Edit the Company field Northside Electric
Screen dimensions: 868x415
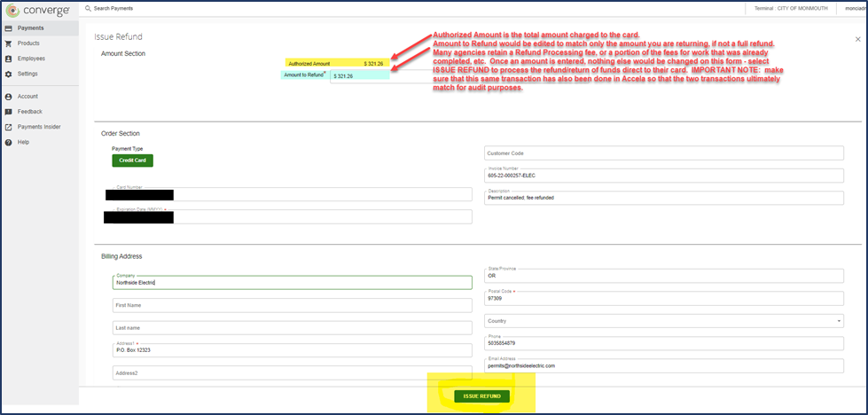[292, 283]
